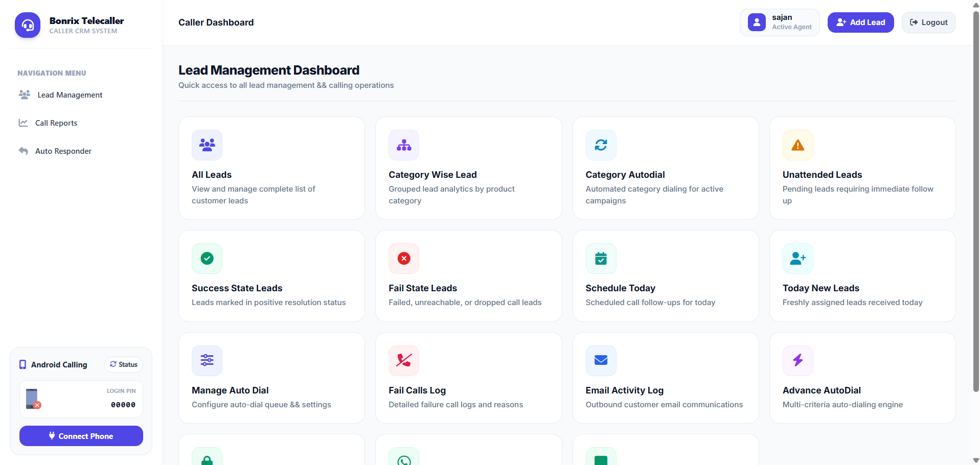Click the Schedule Today calendar icon
Viewport: 980px width, 465px height.
[x=601, y=259]
